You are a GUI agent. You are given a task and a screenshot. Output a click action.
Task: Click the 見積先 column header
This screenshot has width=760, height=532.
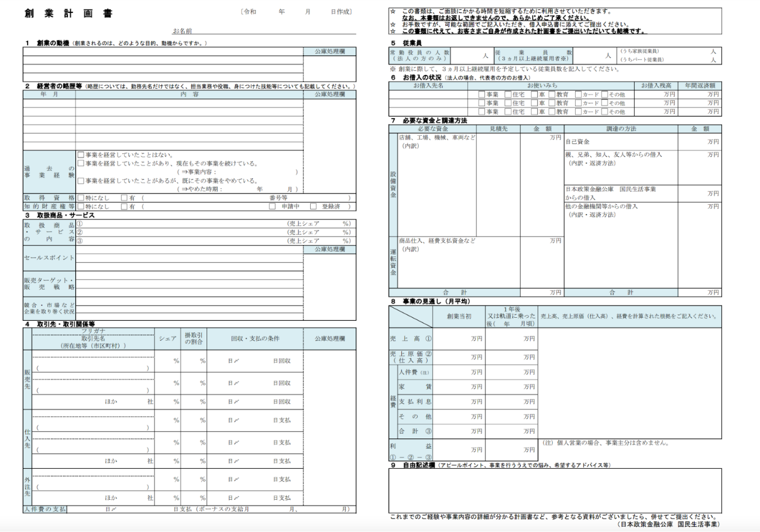click(x=498, y=129)
